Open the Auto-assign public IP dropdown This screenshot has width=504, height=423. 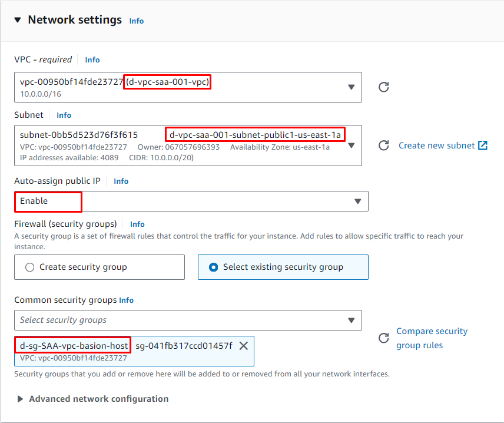tap(357, 201)
